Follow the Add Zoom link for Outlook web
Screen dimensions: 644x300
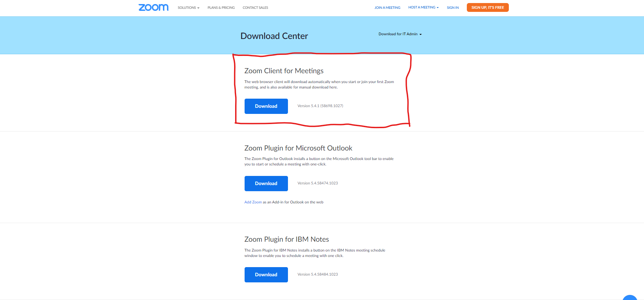(x=253, y=202)
